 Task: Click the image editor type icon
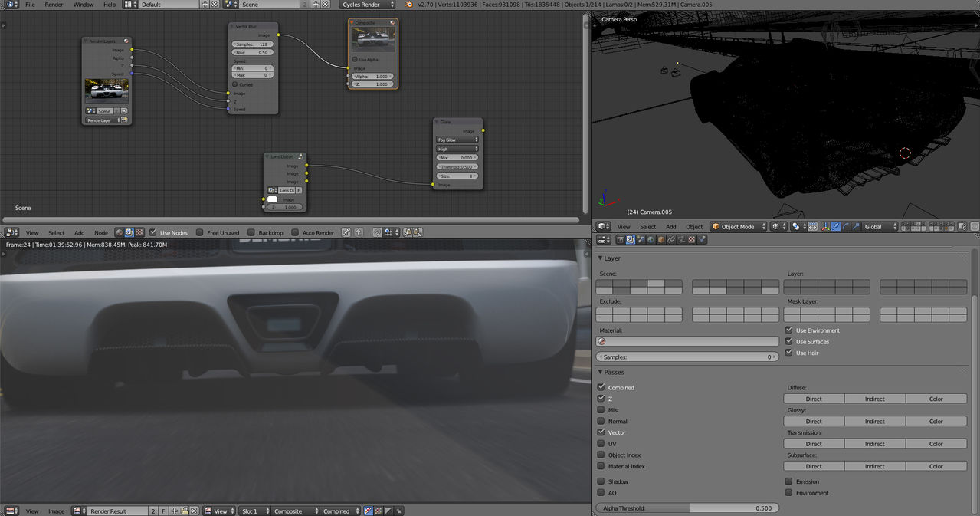coord(10,511)
